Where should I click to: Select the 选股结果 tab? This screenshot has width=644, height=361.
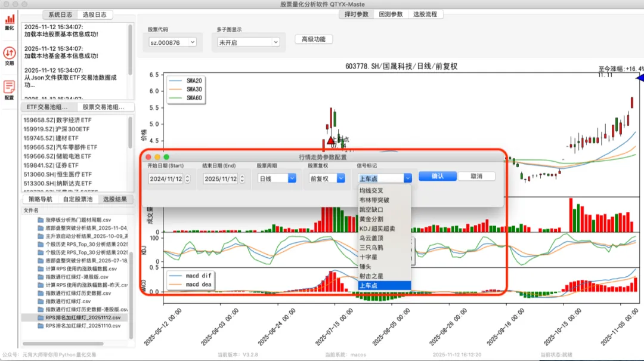pos(115,199)
